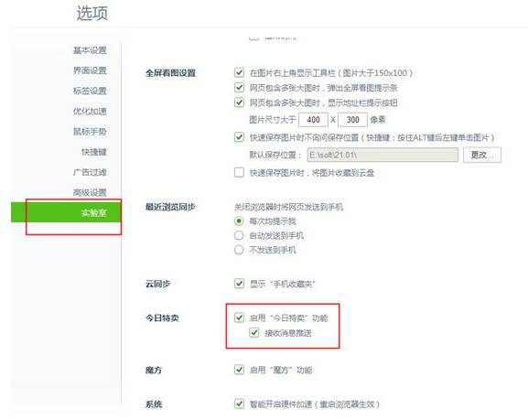Screen dimensions: 528x420
Task: Select 不发送到手机 radio option
Action: point(239,250)
